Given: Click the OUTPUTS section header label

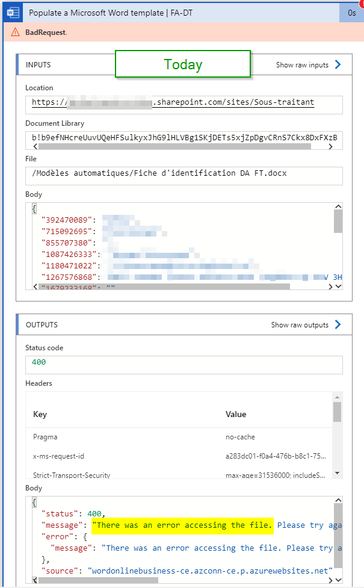Looking at the screenshot, I should (x=42, y=325).
